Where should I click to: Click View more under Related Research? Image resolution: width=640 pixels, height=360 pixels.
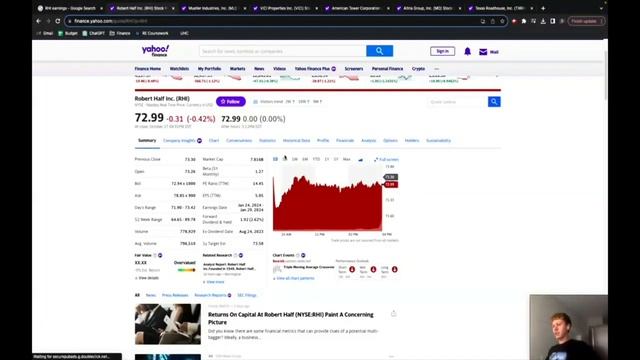click(214, 282)
